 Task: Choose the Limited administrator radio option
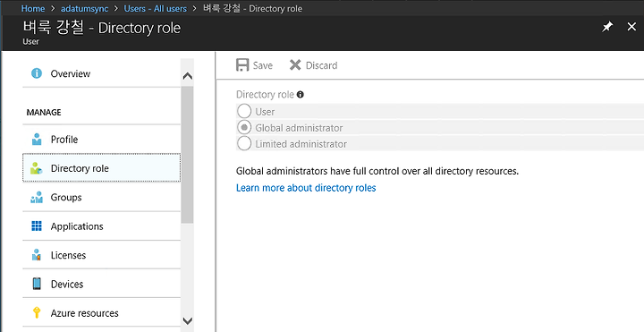[x=244, y=143]
